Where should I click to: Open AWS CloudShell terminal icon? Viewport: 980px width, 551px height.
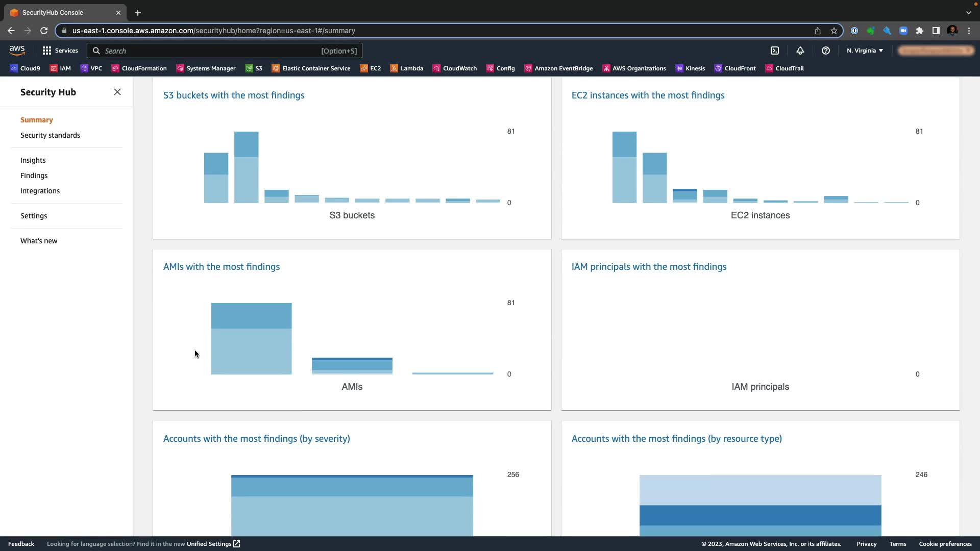[x=775, y=51]
